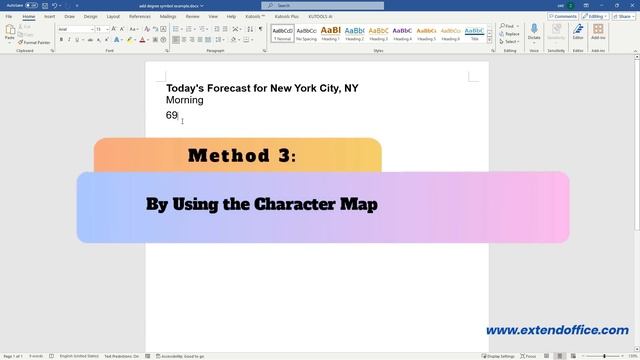Image resolution: width=640 pixels, height=360 pixels.
Task: Open the Font dialog launcher
Action: click(167, 51)
